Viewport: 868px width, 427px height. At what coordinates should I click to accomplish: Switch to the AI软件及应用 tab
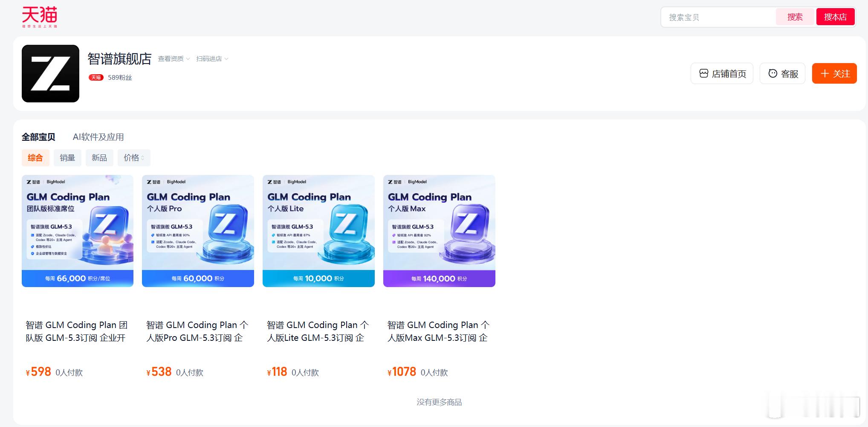click(x=98, y=137)
